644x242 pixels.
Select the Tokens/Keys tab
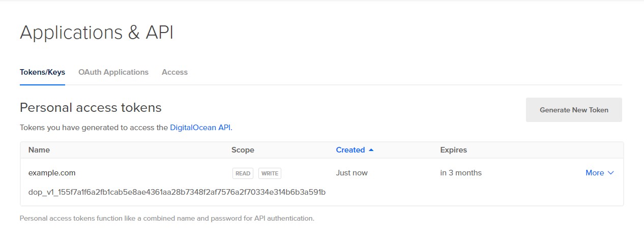42,72
